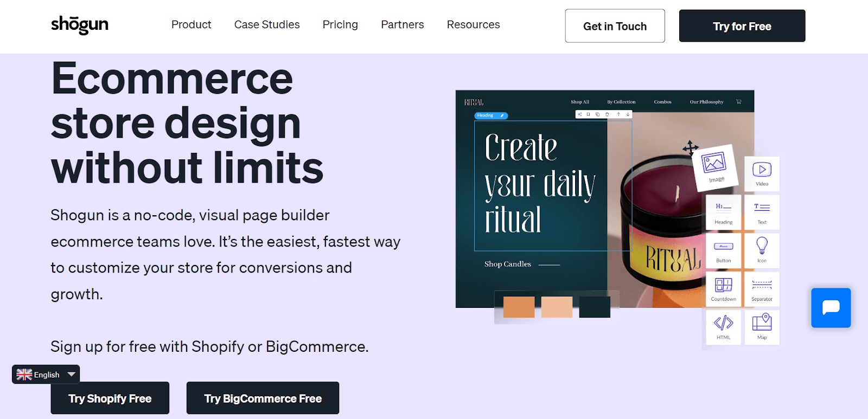
Task: Pick the dark navy color swatch
Action: [595, 307]
